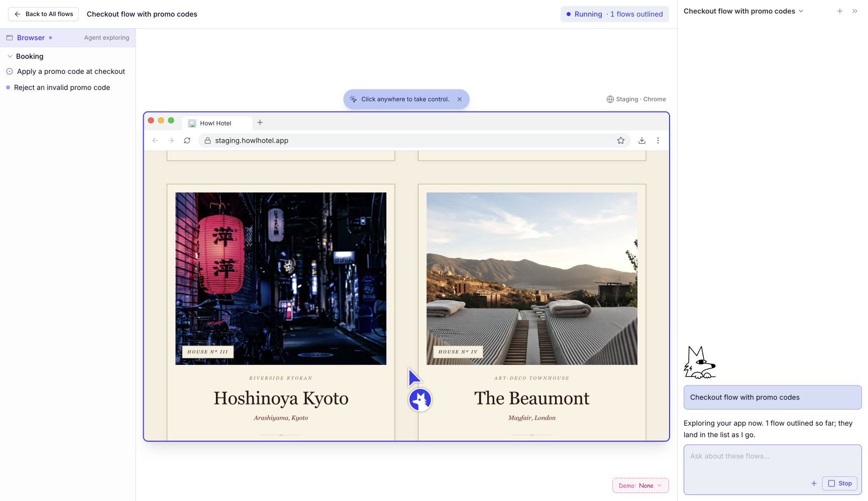This screenshot has height=501, width=868.
Task: Start a new chat with the plus icon
Action: pyautogui.click(x=840, y=11)
